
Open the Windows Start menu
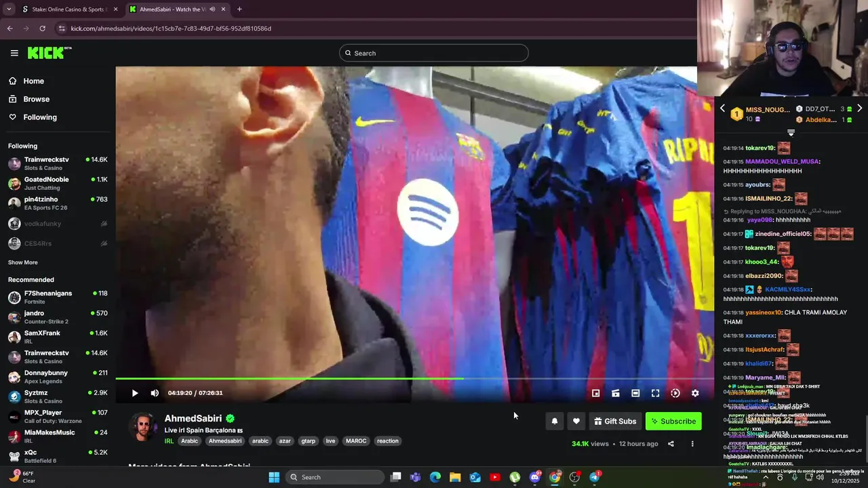click(274, 477)
